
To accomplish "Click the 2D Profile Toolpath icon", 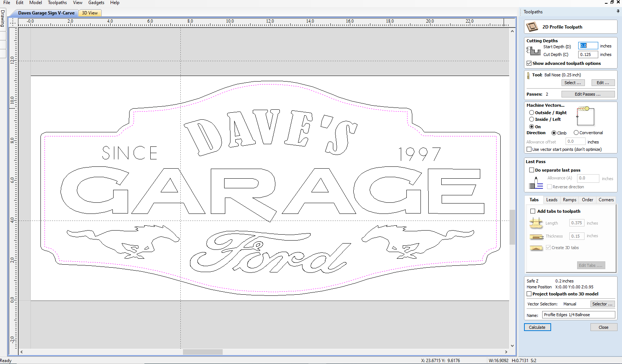I will pos(532,27).
